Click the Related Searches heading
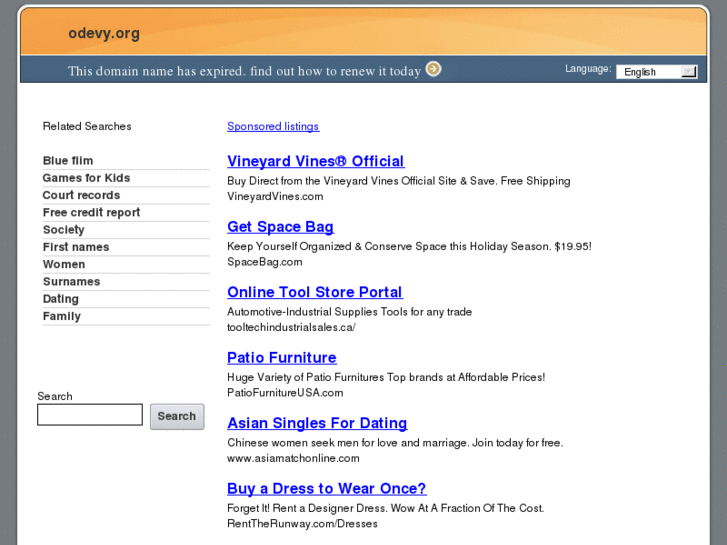The height and width of the screenshot is (545, 727). pos(87,126)
